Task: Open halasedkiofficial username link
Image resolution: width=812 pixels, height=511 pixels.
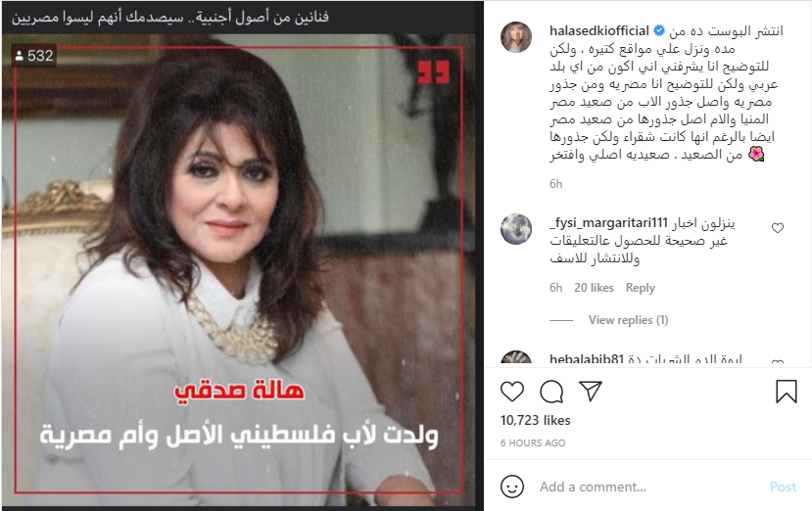Action: pyautogui.click(x=599, y=30)
